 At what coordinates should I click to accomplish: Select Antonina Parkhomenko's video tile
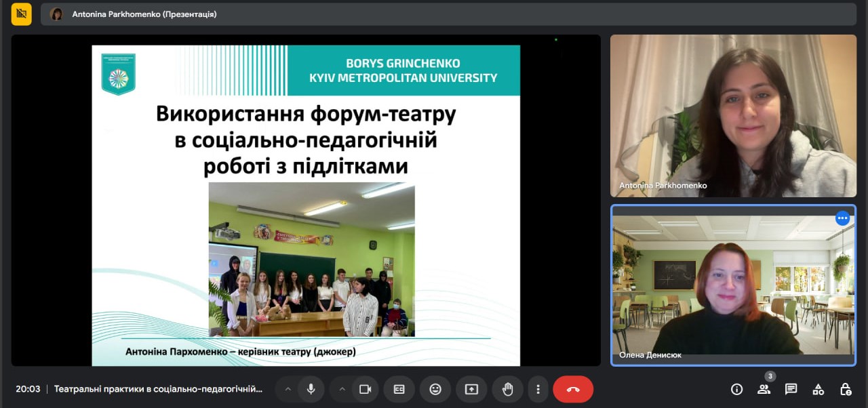point(733,115)
